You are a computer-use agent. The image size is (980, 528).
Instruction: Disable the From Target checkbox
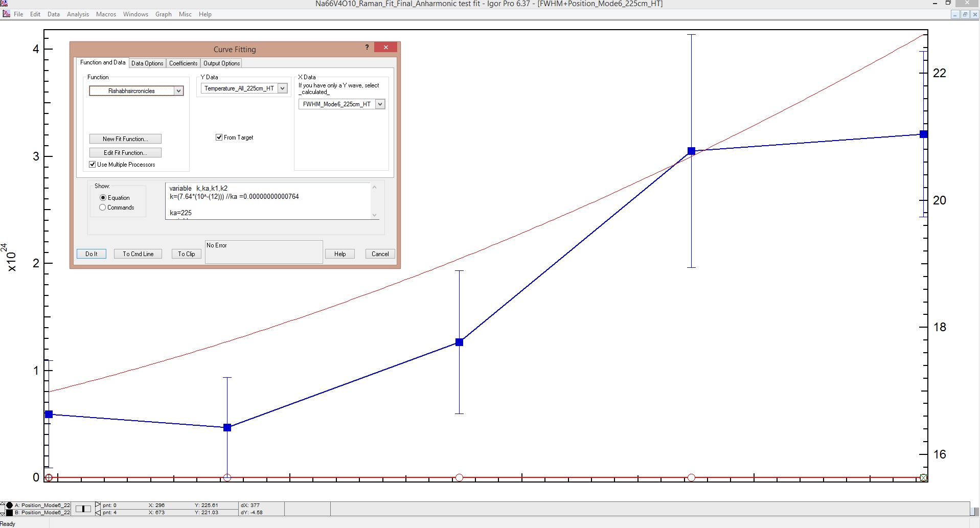point(219,137)
